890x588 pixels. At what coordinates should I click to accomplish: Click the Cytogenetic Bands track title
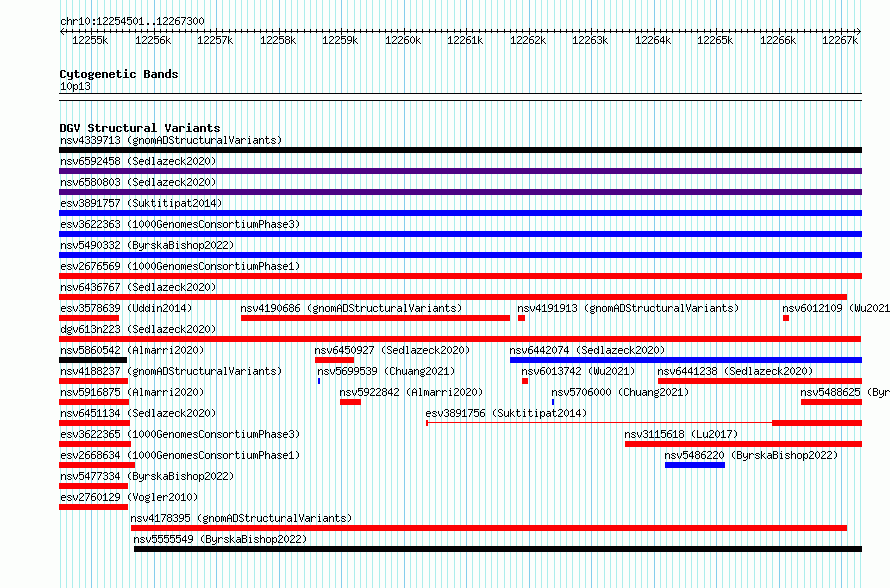pyautogui.click(x=119, y=74)
